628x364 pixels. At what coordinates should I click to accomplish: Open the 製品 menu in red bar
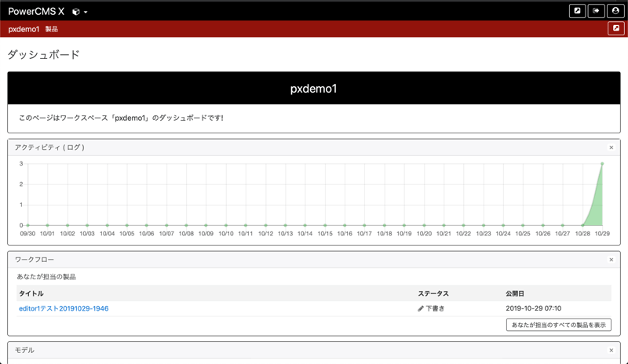[52, 29]
